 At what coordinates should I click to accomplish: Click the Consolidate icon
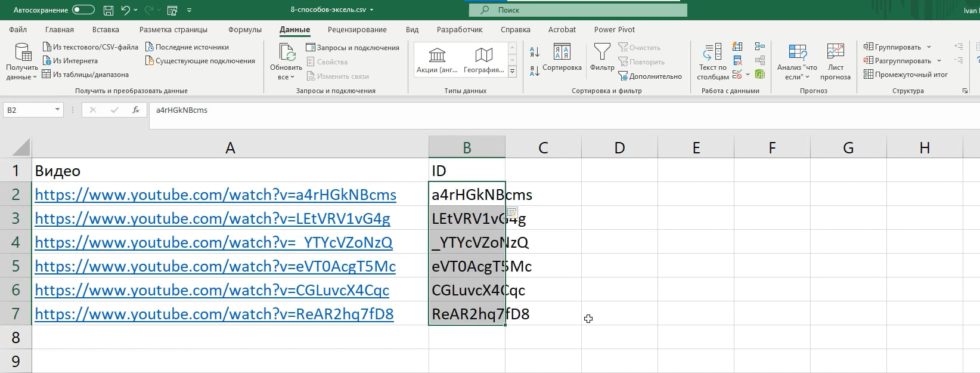pos(759,47)
